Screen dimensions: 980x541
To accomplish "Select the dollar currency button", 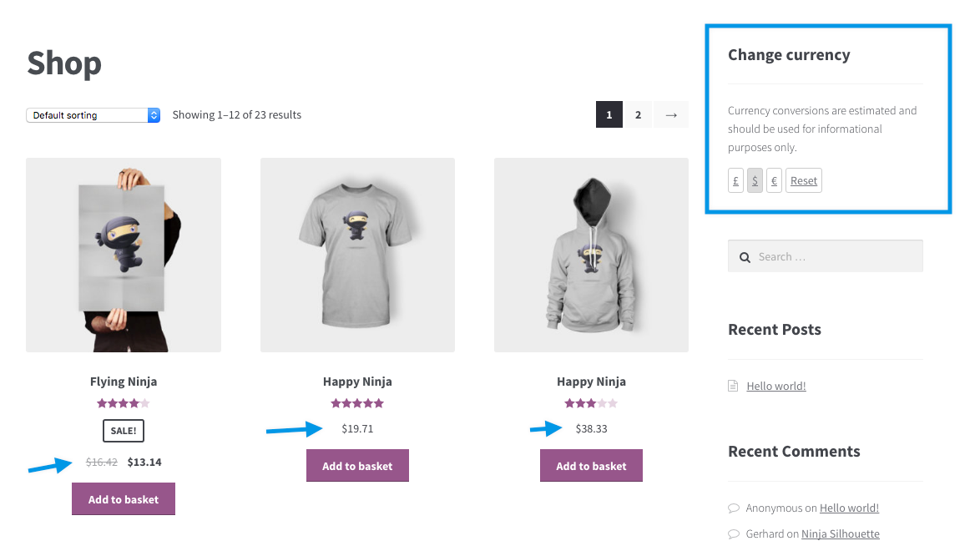I will pos(755,181).
